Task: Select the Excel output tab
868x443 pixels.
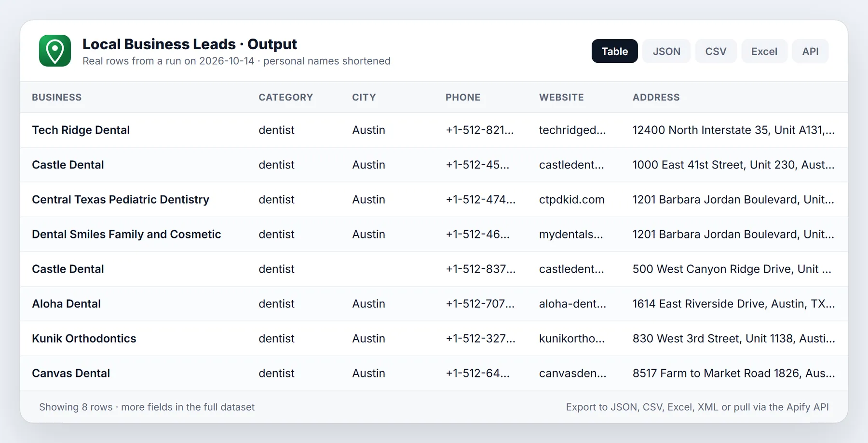Action: [x=764, y=51]
